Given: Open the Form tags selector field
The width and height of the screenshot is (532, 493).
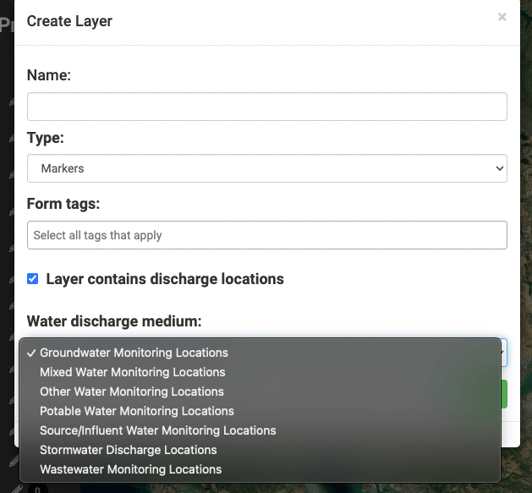Looking at the screenshot, I should [267, 235].
